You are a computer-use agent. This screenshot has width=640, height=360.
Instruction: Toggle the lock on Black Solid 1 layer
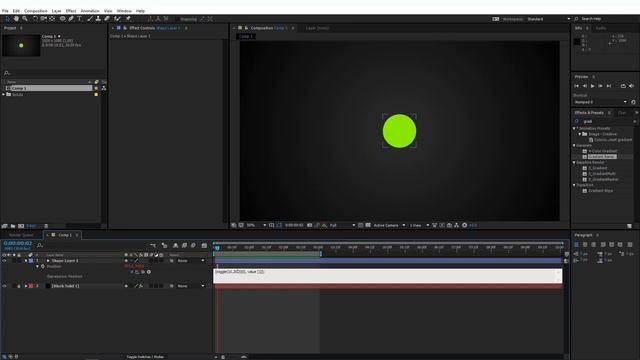19,286
